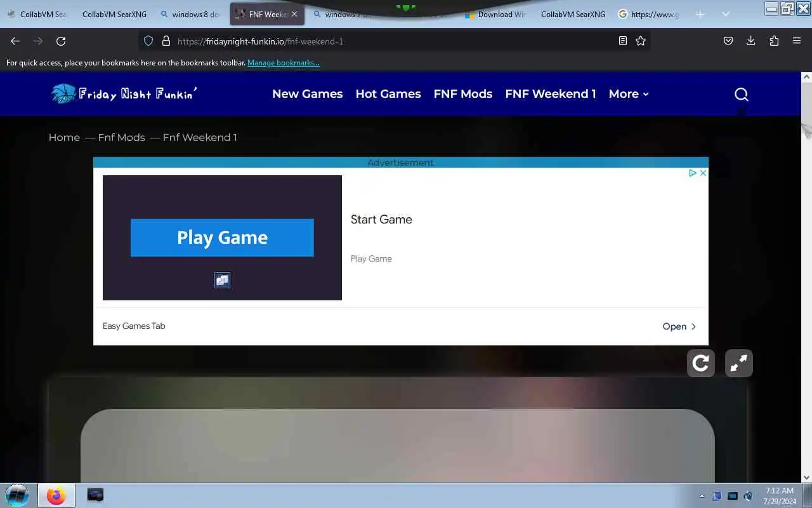The height and width of the screenshot is (508, 812).
Task: Reload the game with refresh icon
Action: [701, 363]
